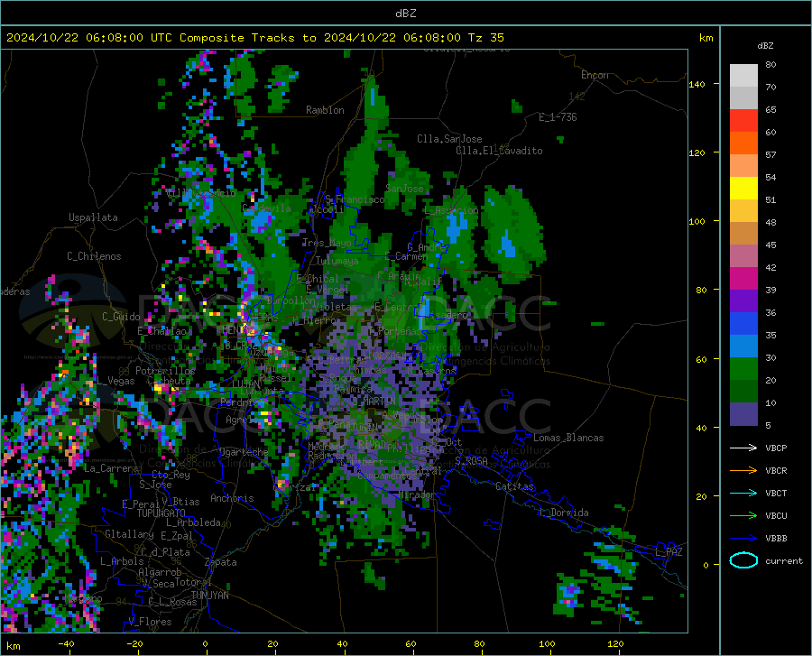Click the VBCR legend label
This screenshot has height=656, width=812.
[776, 471]
